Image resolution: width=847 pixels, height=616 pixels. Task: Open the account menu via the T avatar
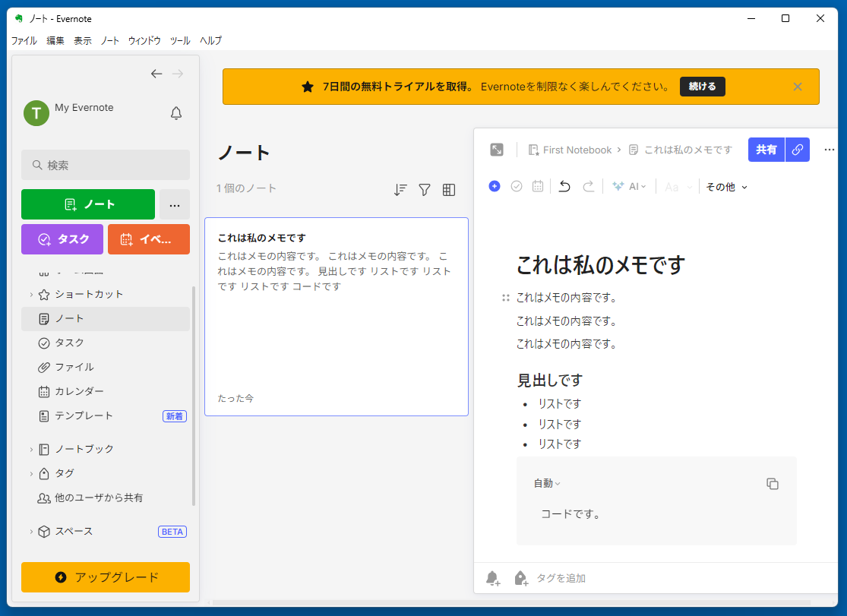(x=36, y=113)
